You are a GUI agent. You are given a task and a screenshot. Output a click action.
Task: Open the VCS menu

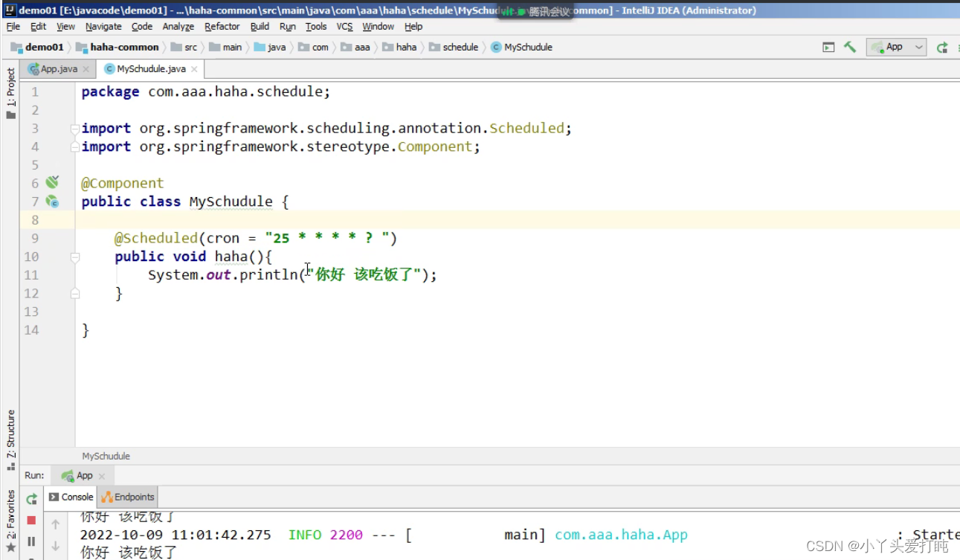(344, 26)
